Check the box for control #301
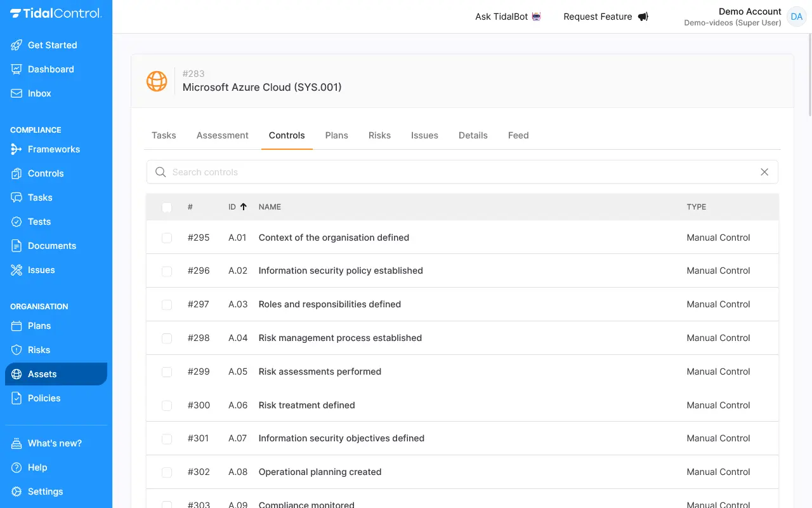 (167, 439)
